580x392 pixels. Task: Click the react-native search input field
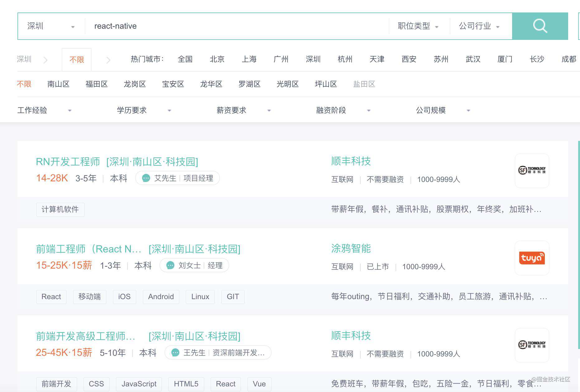tap(237, 26)
